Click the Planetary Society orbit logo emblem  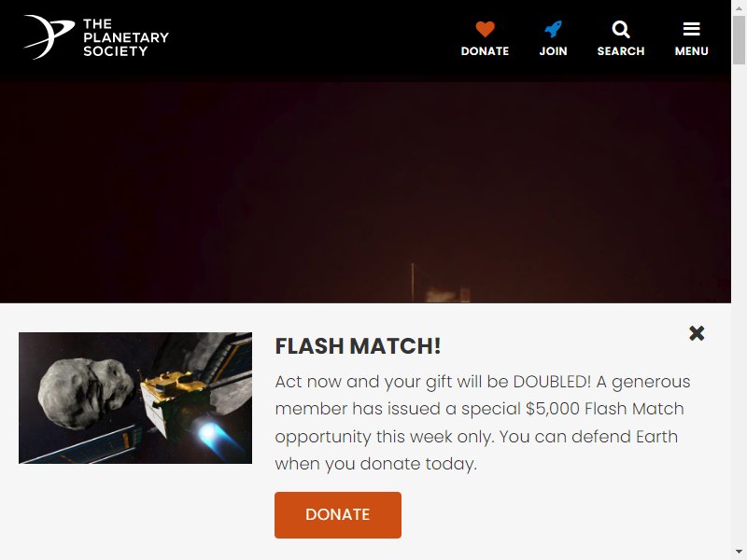coord(49,36)
